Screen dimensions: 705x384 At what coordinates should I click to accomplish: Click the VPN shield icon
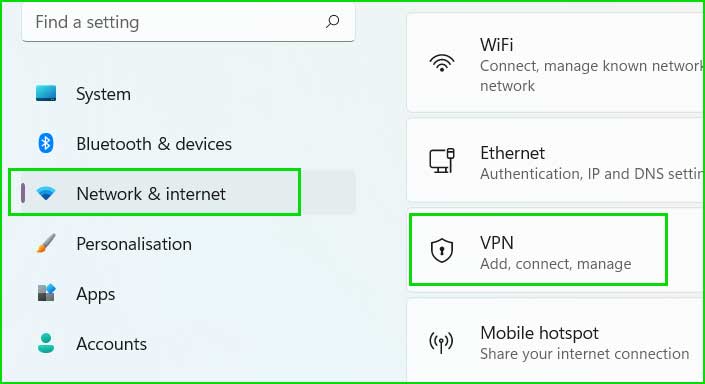tap(442, 250)
